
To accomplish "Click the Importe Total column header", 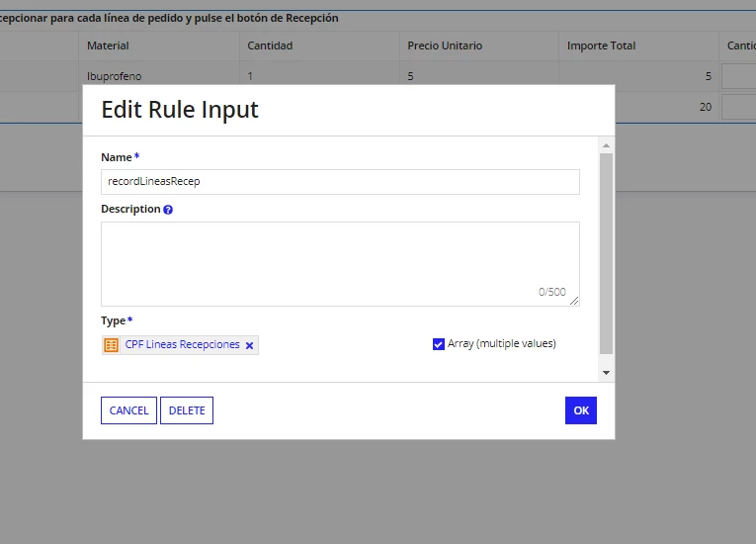I will coord(601,45).
